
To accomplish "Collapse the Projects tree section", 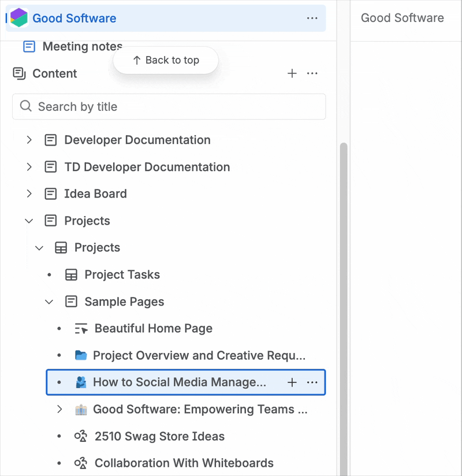I will click(x=29, y=221).
